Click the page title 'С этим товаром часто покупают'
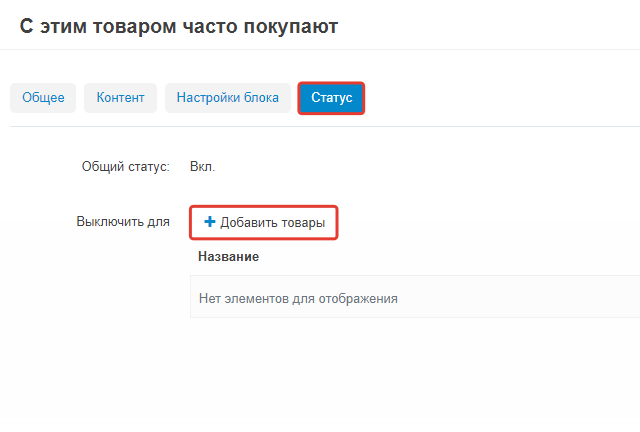The width and height of the screenshot is (640, 432). [179, 27]
